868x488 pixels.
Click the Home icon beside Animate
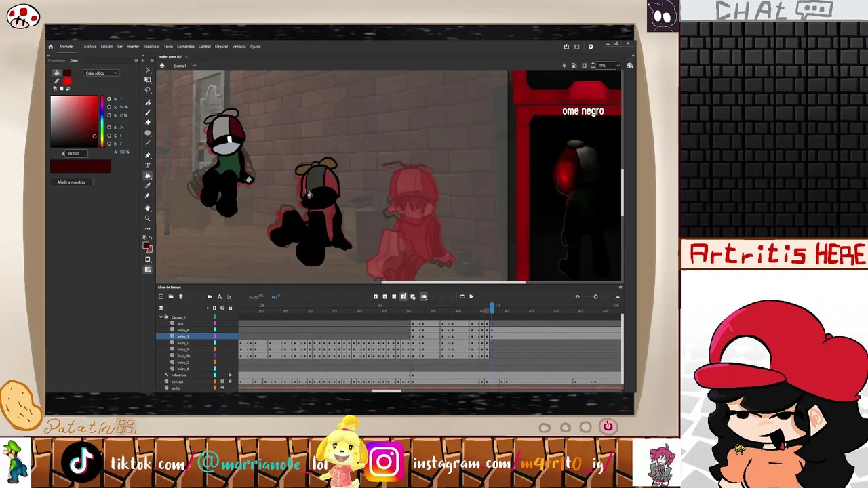50,47
